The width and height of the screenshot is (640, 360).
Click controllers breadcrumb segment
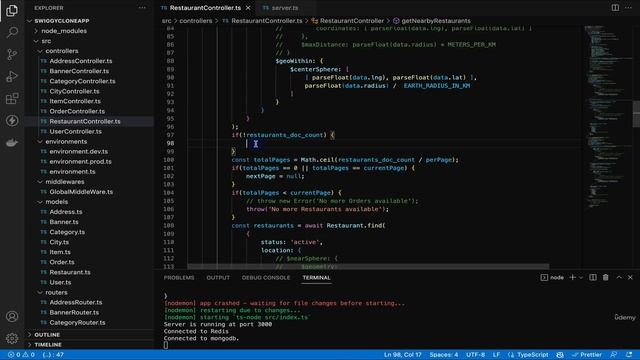click(x=196, y=21)
